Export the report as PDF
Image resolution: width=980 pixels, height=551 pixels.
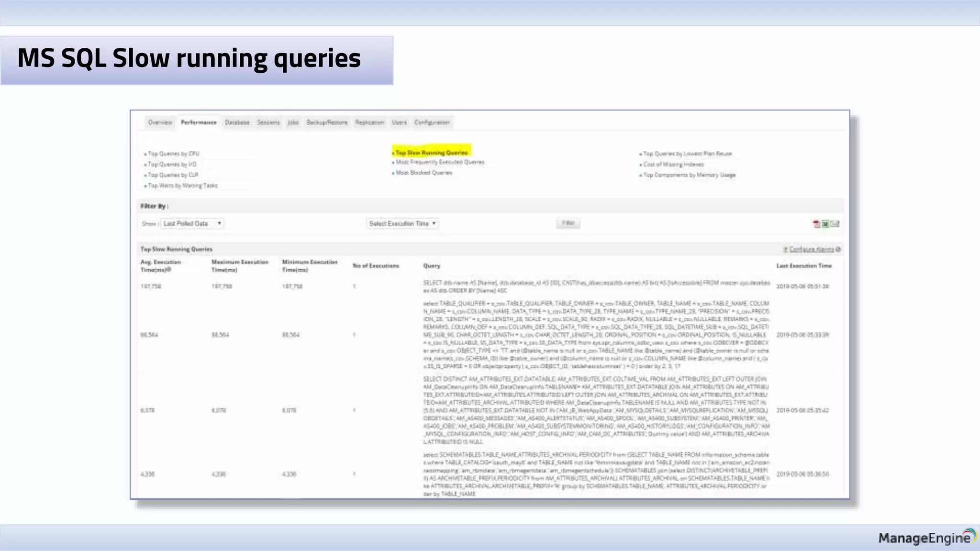pos(816,224)
